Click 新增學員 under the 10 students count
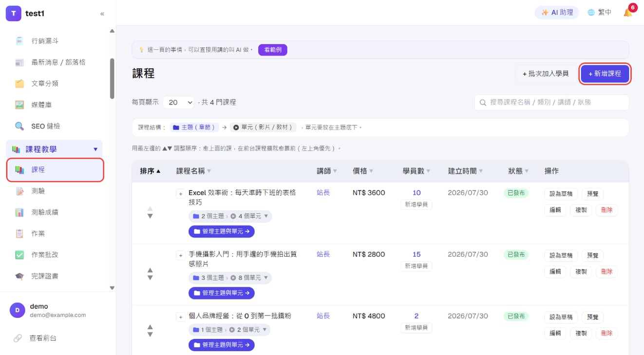The height and width of the screenshot is (355, 644). click(x=417, y=205)
